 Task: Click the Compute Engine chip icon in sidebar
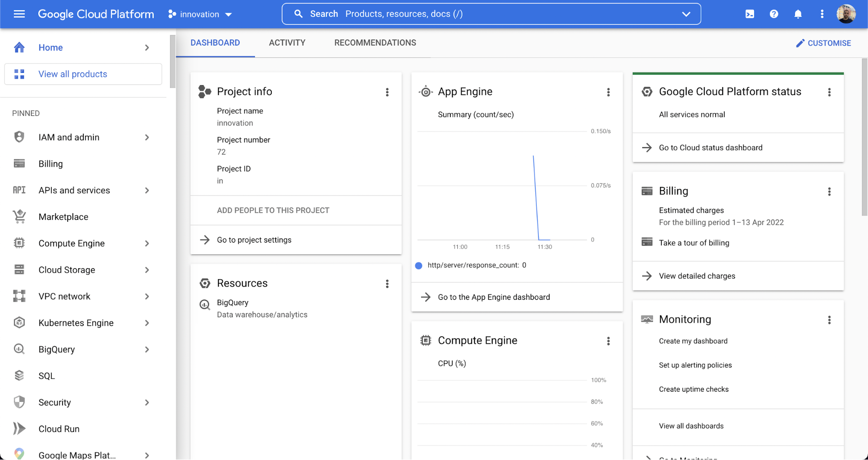[x=19, y=243]
